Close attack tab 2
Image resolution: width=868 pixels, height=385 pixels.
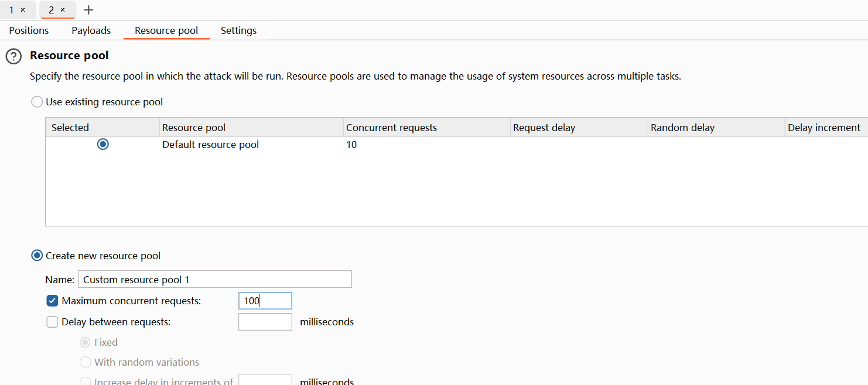[x=63, y=10]
